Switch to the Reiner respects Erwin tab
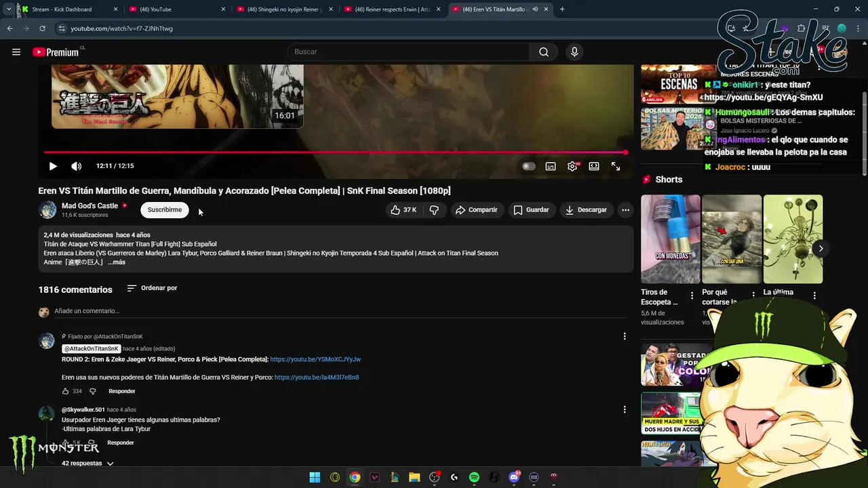 [x=392, y=9]
